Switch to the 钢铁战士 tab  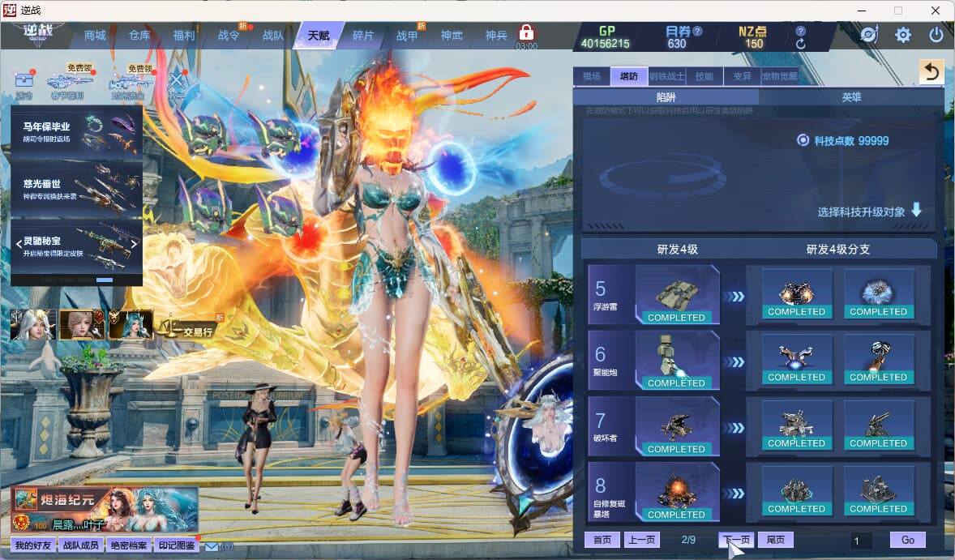coord(667,76)
